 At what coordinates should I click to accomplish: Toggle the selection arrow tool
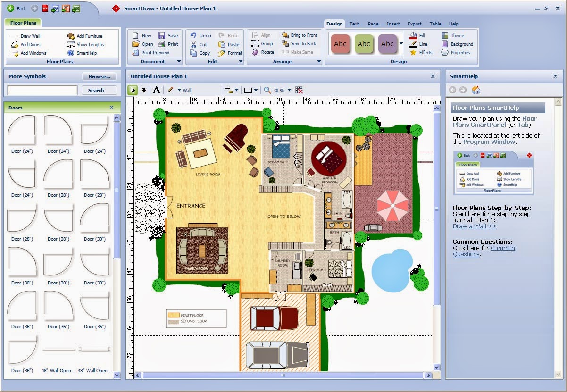pyautogui.click(x=133, y=90)
